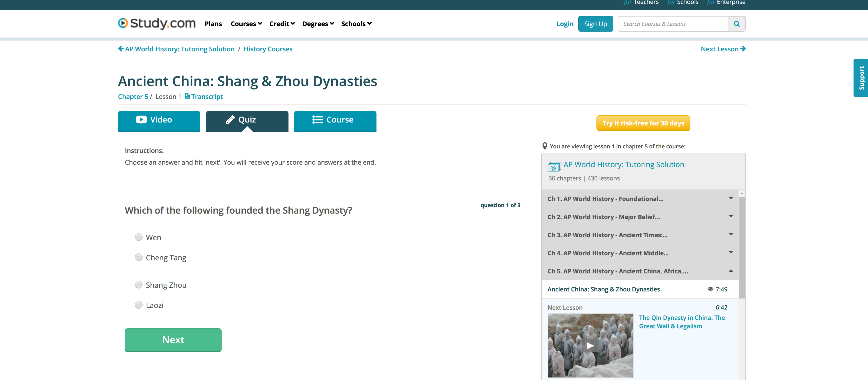Screen dimensions: 868x380
Task: Click the search magnifier icon button
Action: [x=736, y=24]
